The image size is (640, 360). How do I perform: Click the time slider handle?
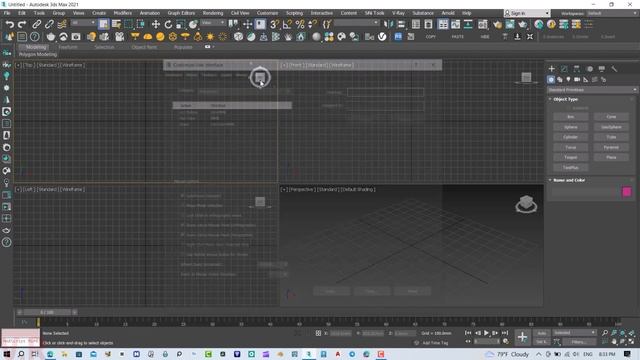tap(47, 312)
